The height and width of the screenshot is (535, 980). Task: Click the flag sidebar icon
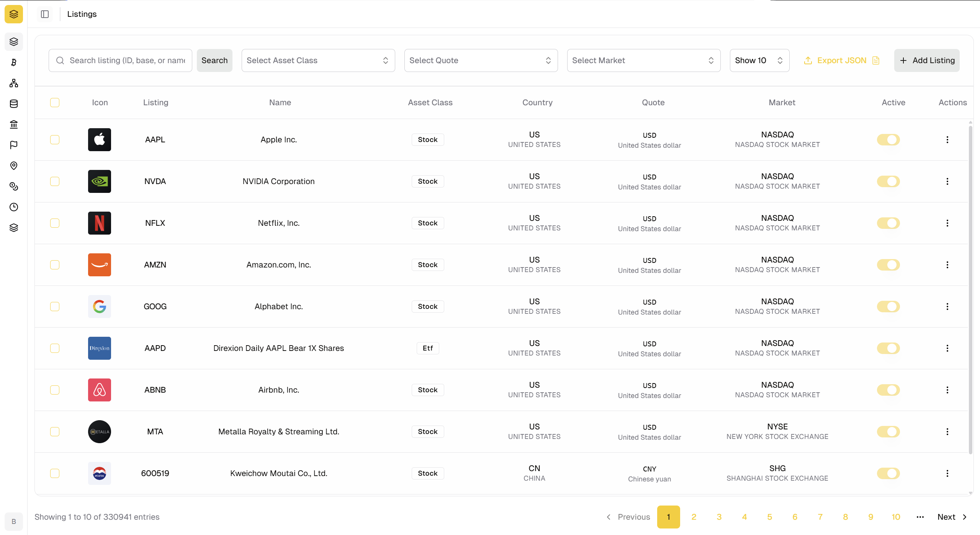pos(14,145)
